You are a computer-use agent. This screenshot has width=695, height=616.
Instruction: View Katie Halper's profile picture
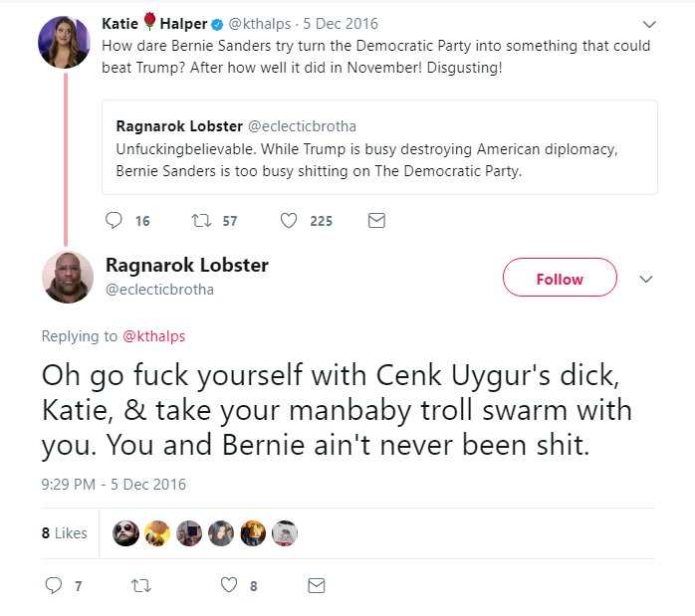point(66,43)
